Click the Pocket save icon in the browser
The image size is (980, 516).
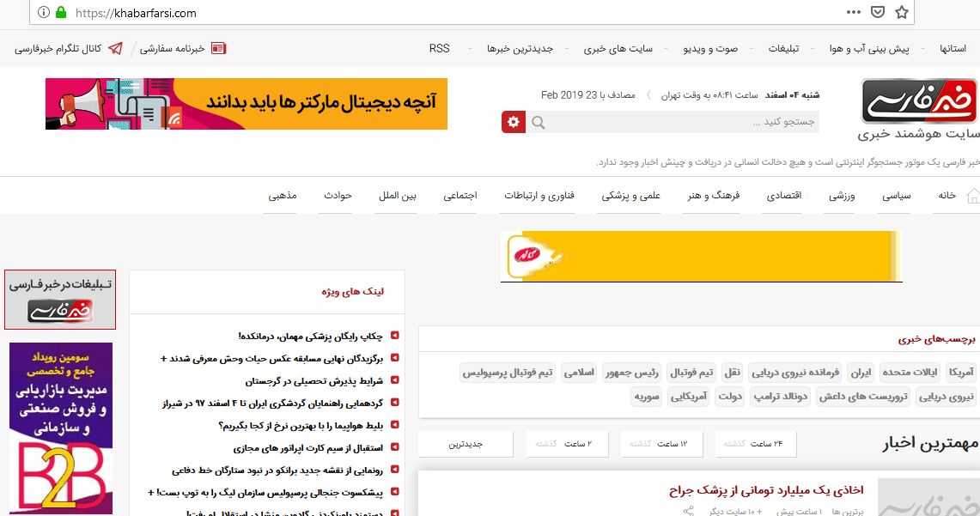point(877,12)
